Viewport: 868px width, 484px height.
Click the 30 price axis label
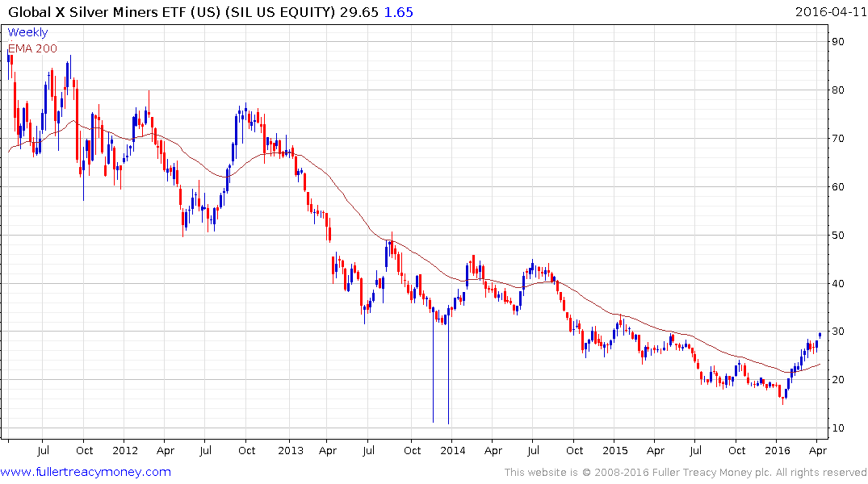[x=837, y=332]
